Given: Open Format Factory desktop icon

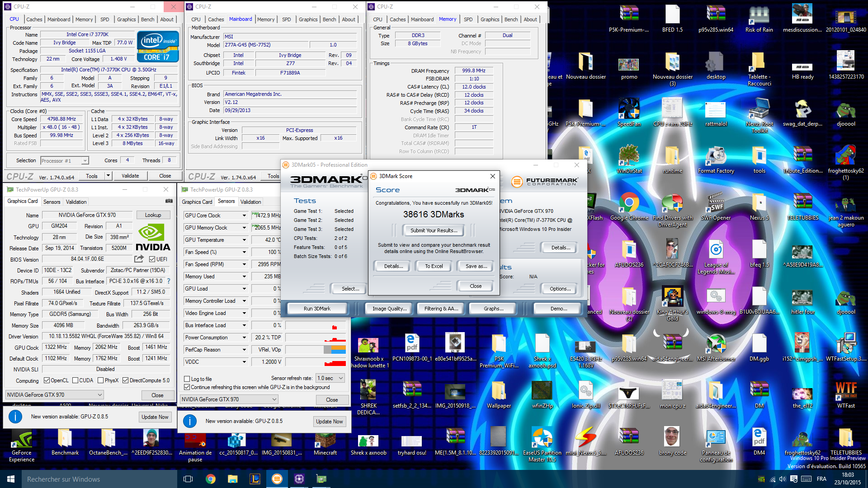Looking at the screenshot, I should (716, 160).
